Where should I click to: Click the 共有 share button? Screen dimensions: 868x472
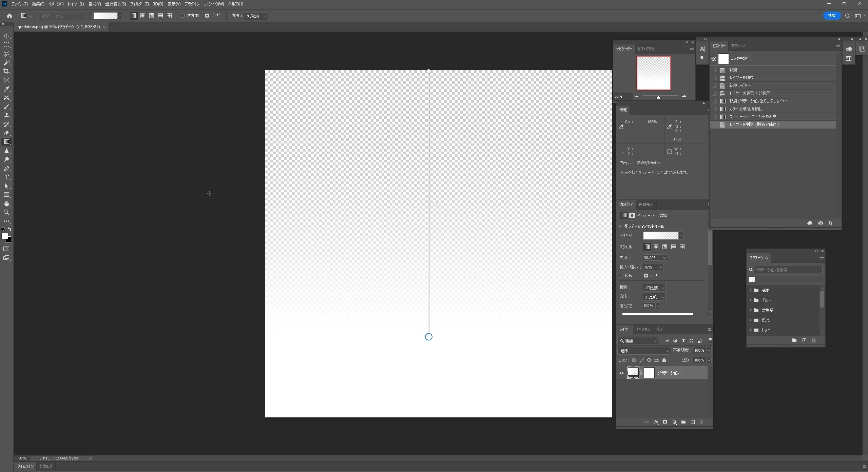(832, 16)
